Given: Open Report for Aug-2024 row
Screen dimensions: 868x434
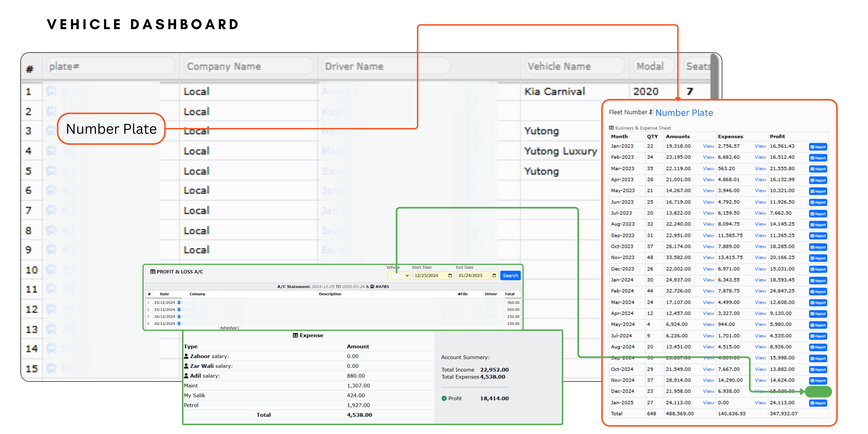Looking at the screenshot, I should tap(818, 347).
